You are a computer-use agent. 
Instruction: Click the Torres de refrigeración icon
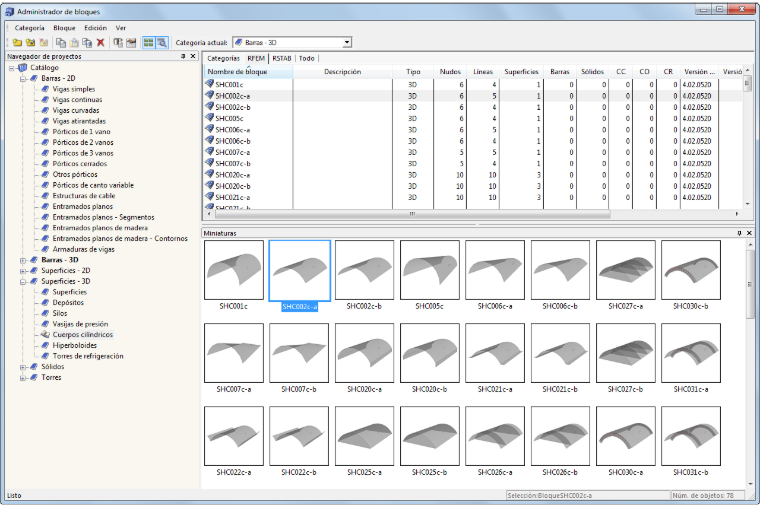tap(46, 356)
